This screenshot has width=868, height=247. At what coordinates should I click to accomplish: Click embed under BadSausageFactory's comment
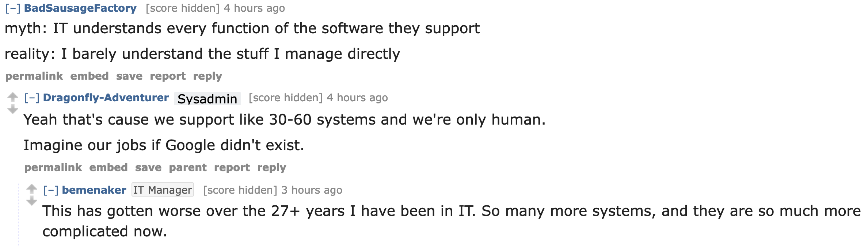coord(90,76)
